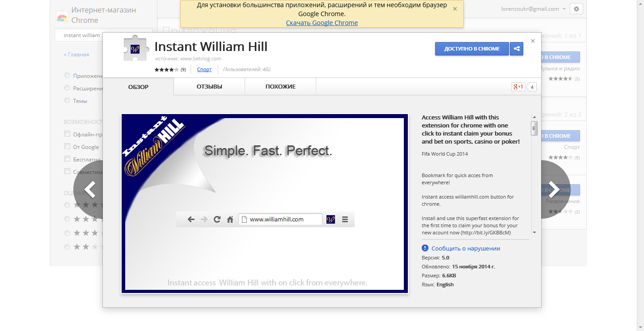This screenshot has width=644, height=331.
Task: Enable the Совместимые checkbox
Action: (x=67, y=171)
